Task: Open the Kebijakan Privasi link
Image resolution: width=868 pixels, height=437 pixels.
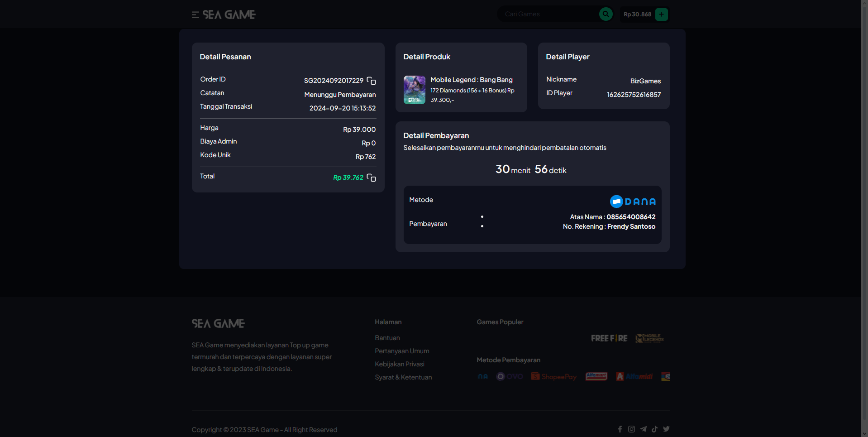Action: point(400,364)
